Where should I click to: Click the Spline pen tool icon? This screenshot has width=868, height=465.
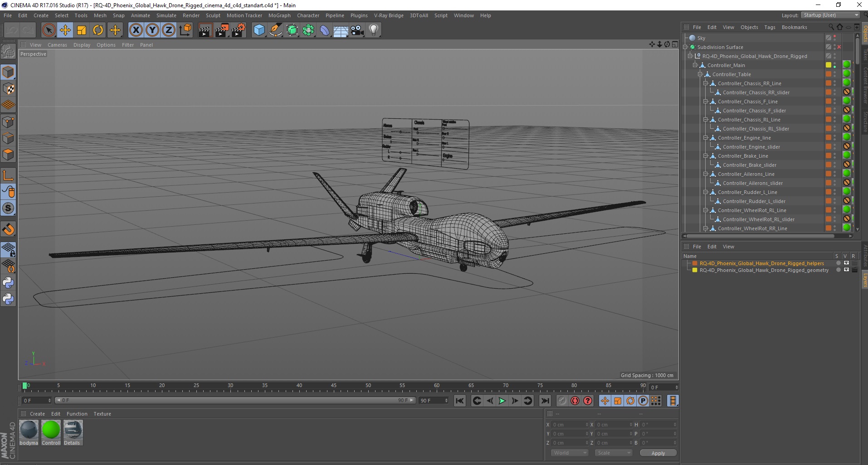tap(275, 30)
